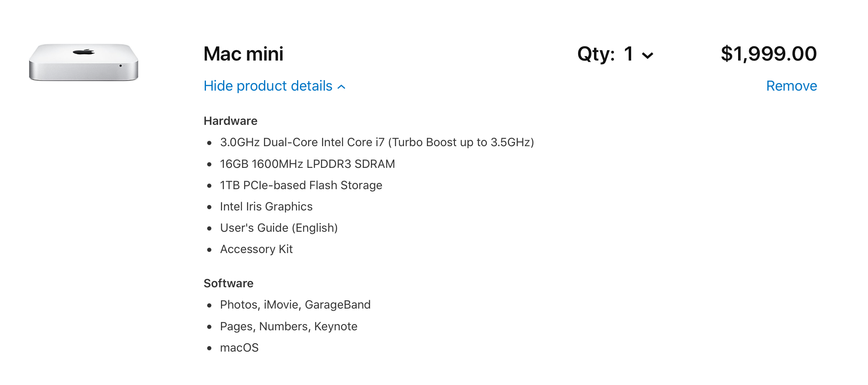868x385 pixels.
Task: Collapse details with Hide product details link
Action: click(x=274, y=86)
